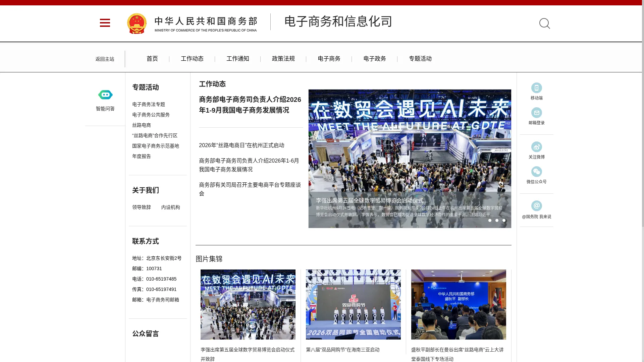Open 丝路电商 sidebar link

(x=142, y=125)
